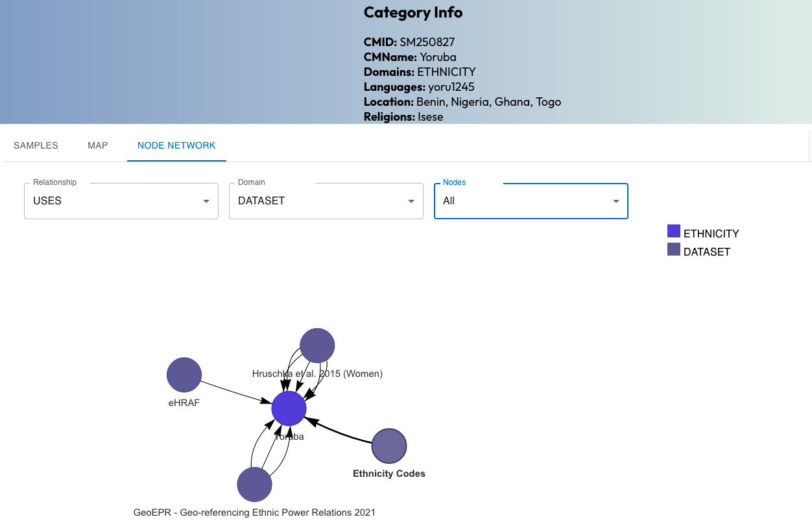Click the ETHNICITY legend color swatch

coord(674,232)
